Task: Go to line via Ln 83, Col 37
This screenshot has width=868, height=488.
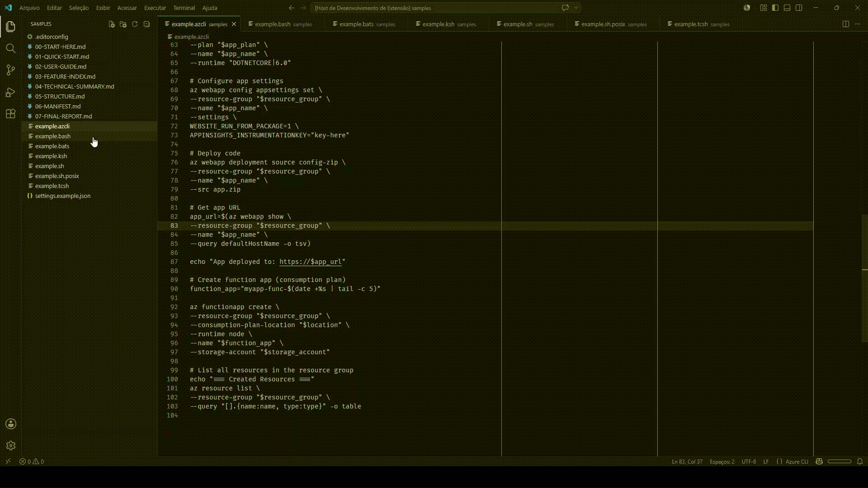Action: tap(687, 461)
